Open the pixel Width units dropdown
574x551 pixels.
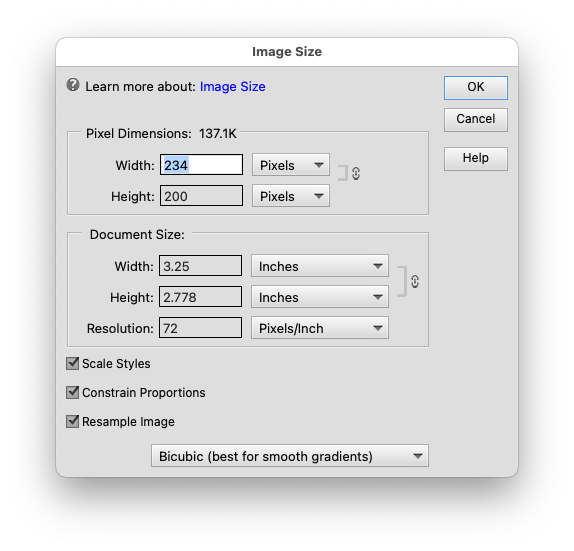(x=291, y=165)
